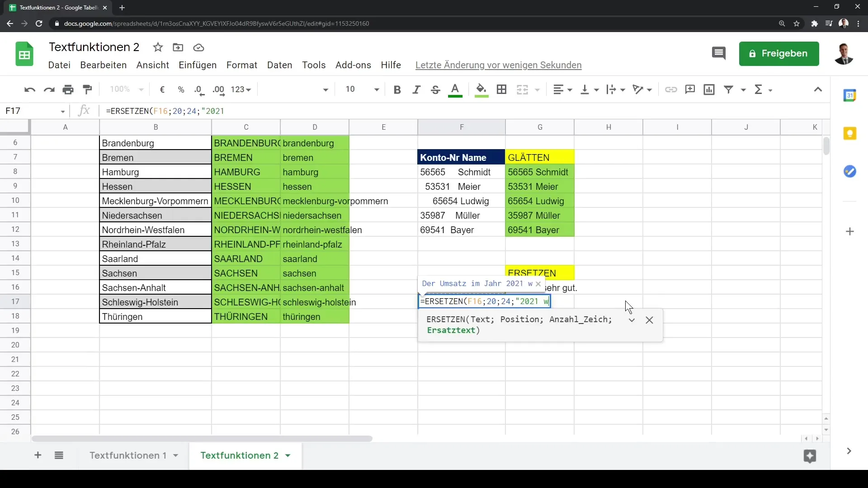Open horizontal align dropdown

pos(563,89)
